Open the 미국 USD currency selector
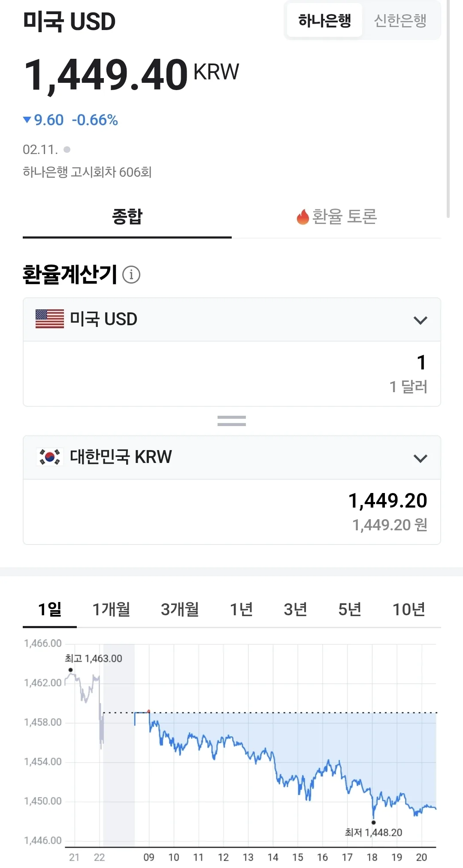Screen dimensions: 463x868 pos(232,320)
